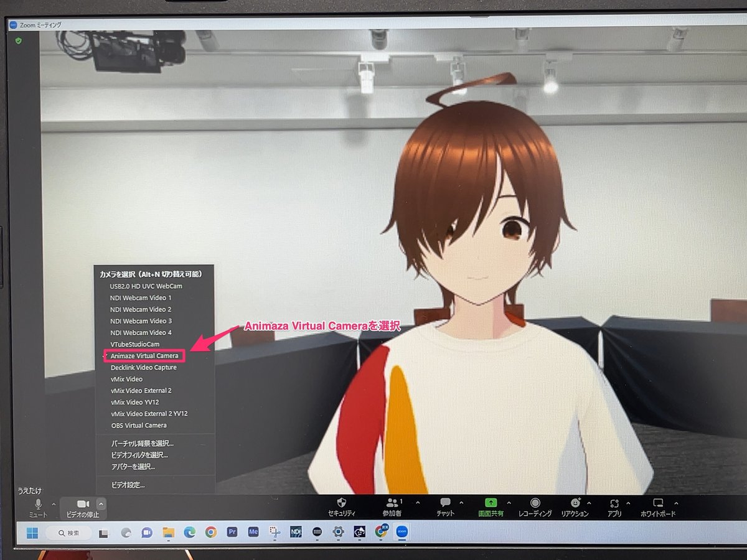Click the green encryption shield icon
This screenshot has width=747, height=560.
[x=19, y=40]
